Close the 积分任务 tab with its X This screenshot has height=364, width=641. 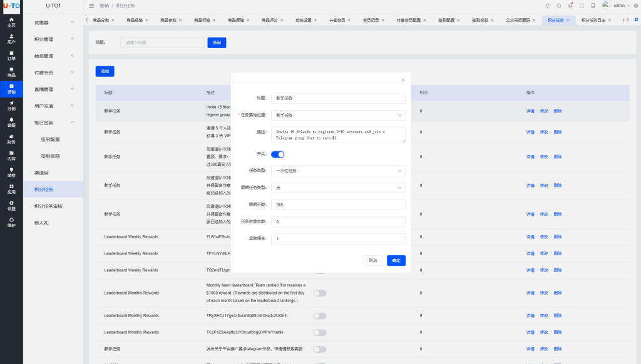click(x=567, y=20)
